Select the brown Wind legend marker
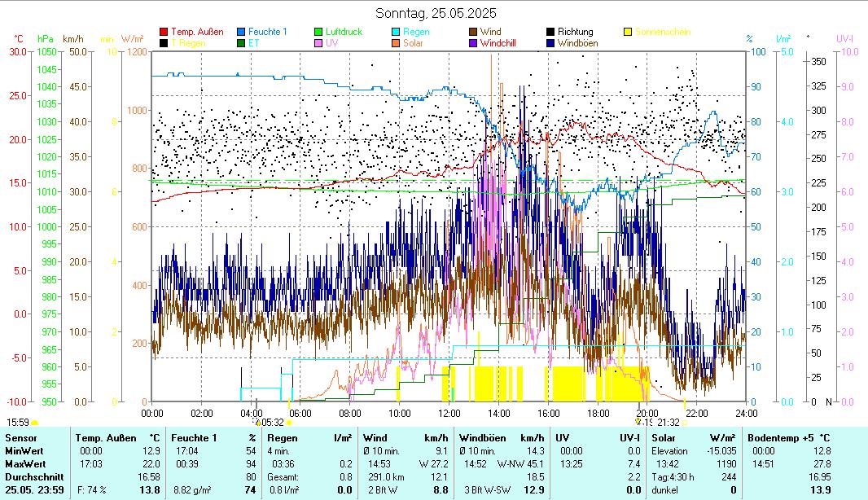 tap(473, 33)
